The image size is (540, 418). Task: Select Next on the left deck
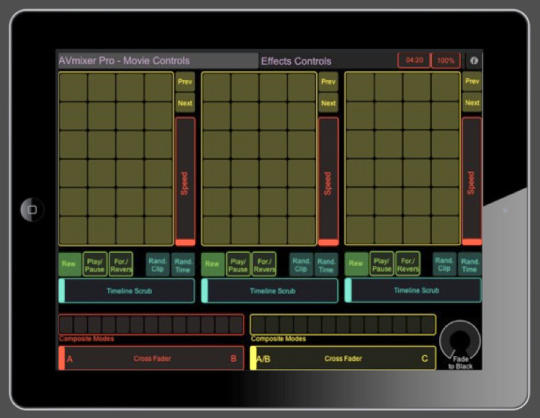point(185,103)
